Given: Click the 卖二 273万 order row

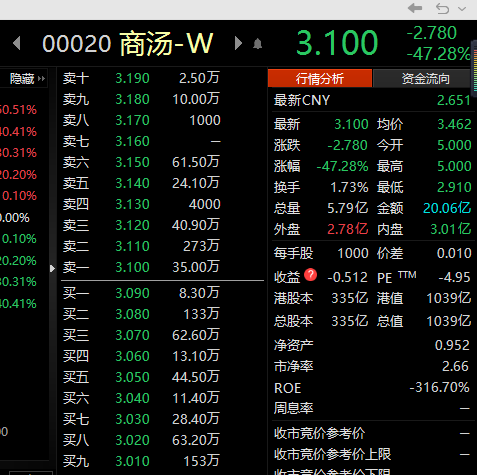Looking at the screenshot, I should 162,246.
